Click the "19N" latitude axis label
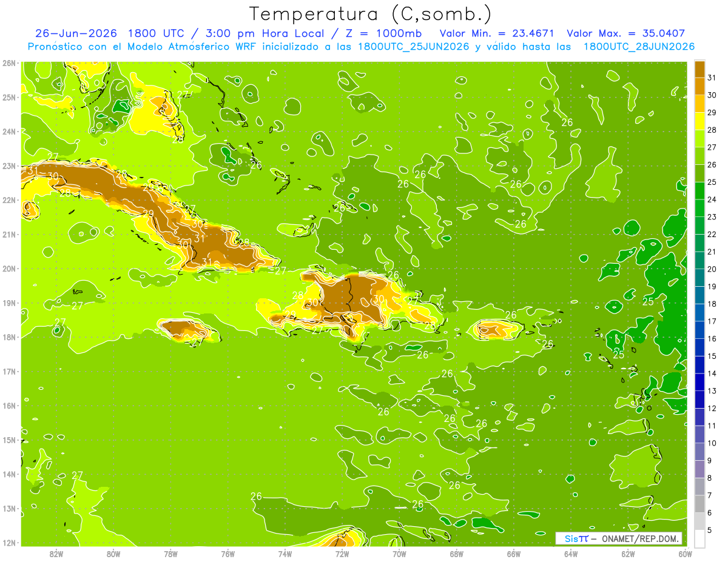The width and height of the screenshot is (728, 562). (9, 303)
